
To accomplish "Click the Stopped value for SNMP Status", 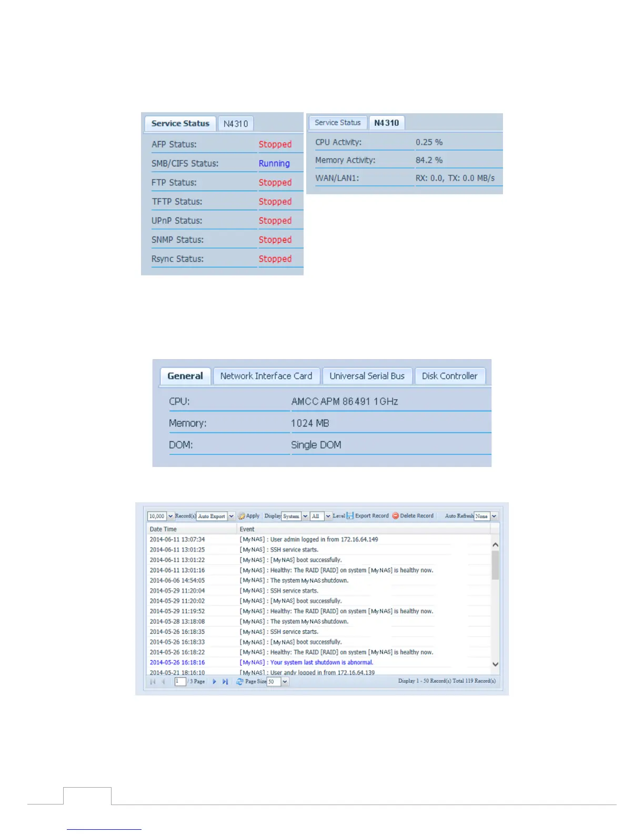I will [x=275, y=240].
